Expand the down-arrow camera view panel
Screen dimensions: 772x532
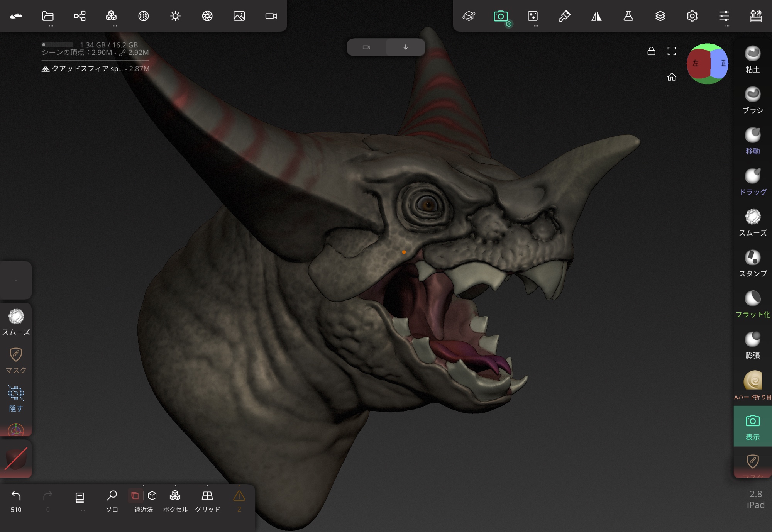(x=405, y=47)
